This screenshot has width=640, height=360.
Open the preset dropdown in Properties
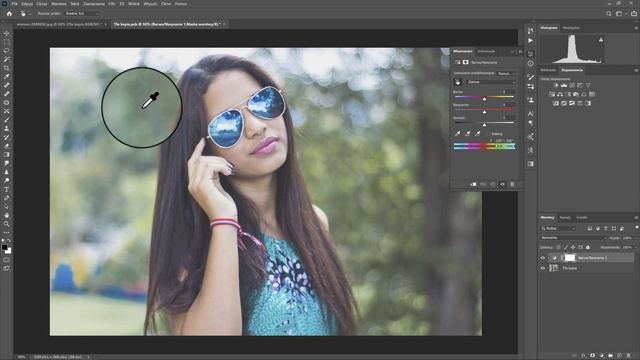[507, 73]
